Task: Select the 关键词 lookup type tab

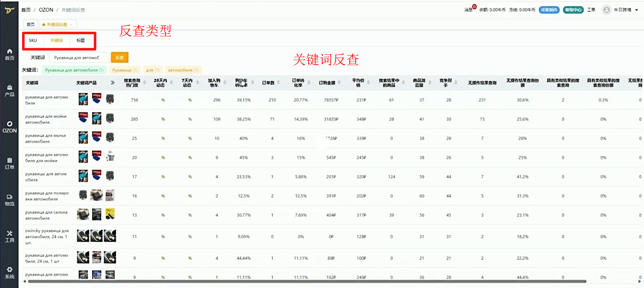Action: [56, 40]
